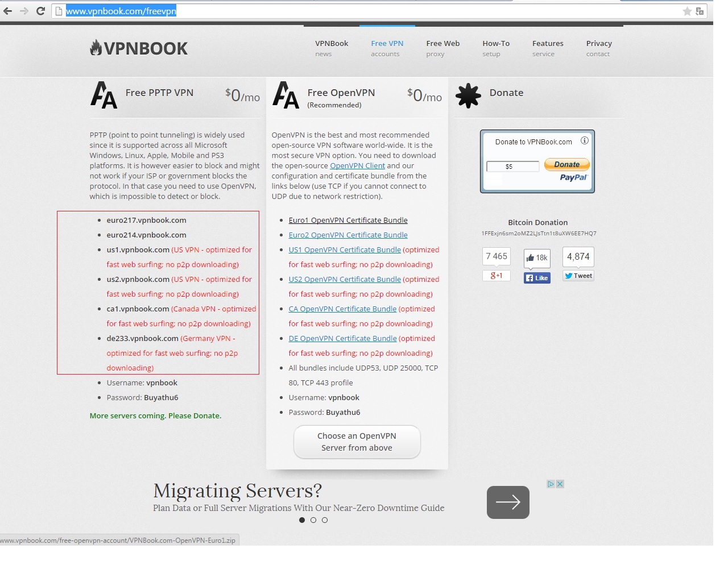The width and height of the screenshot is (728, 582).
Task: Bookmark this page with the star icon
Action: [687, 11]
